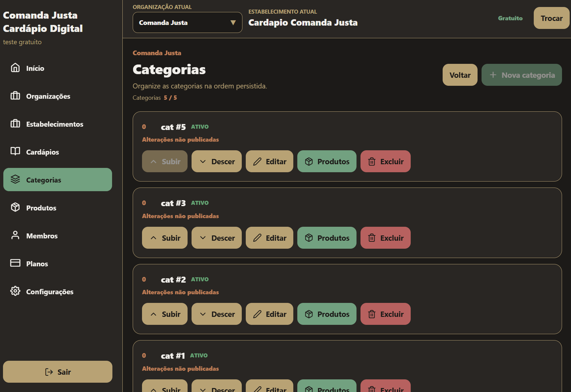571x392 pixels.
Task: Open the Início sidebar item
Action: pos(58,68)
